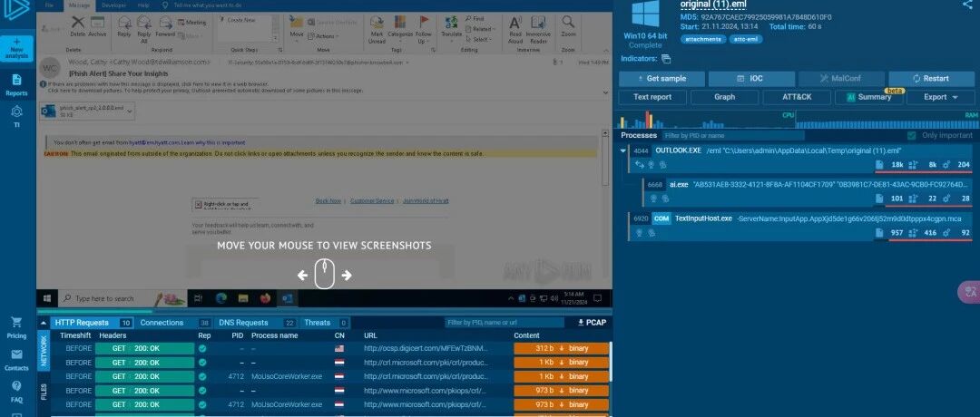Viewport: 980px width, 417px height.
Task: Click the Restart analysis button
Action: point(931,79)
